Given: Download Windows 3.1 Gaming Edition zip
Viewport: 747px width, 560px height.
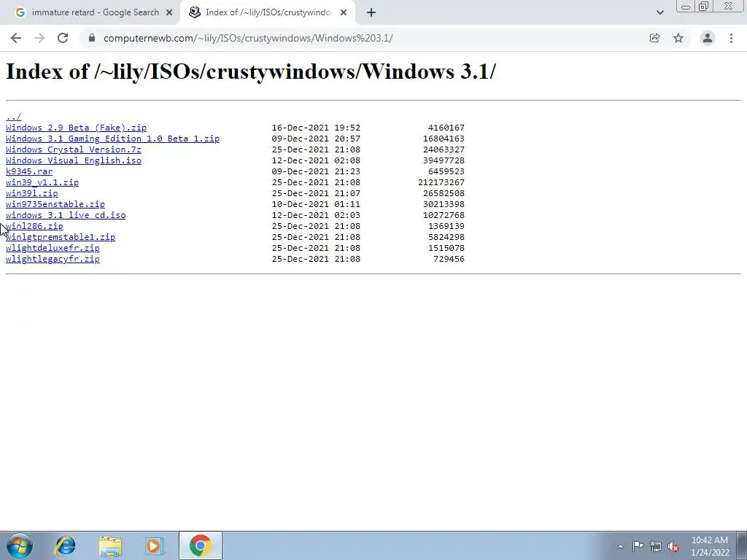Looking at the screenshot, I should pyautogui.click(x=112, y=139).
